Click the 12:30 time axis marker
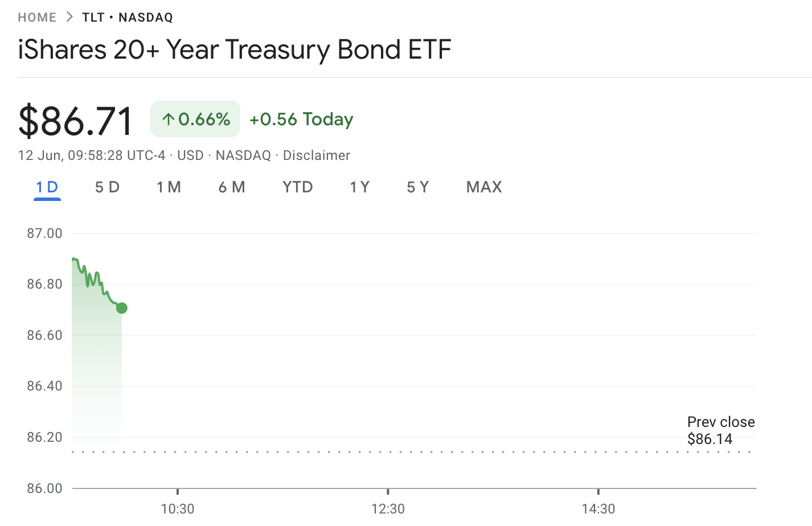The height and width of the screenshot is (526, 812). coord(388,508)
